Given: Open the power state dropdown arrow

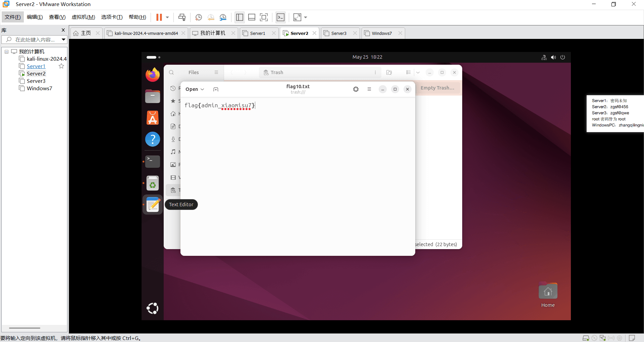Looking at the screenshot, I should point(167,17).
